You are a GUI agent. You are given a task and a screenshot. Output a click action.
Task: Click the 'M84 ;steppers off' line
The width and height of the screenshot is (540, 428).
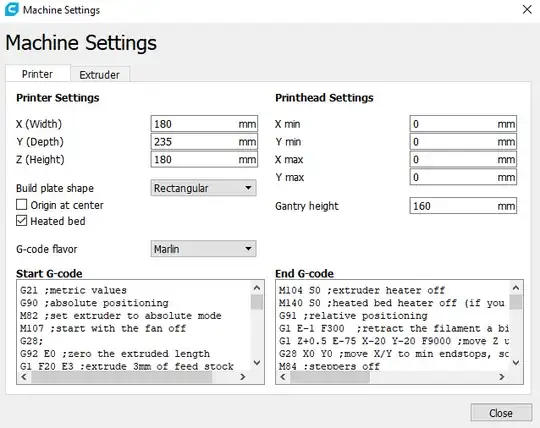pos(330,366)
